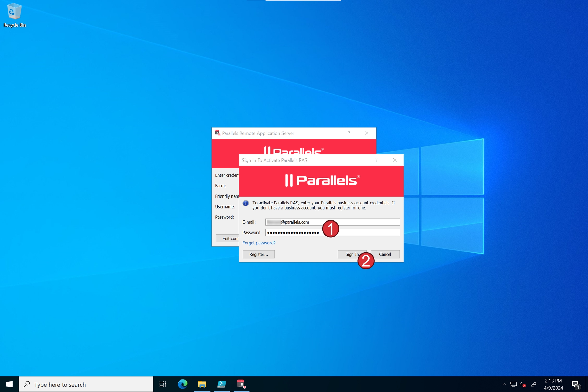Open the Action Center notifications icon
Image resolution: width=588 pixels, height=392 pixels.
[575, 384]
